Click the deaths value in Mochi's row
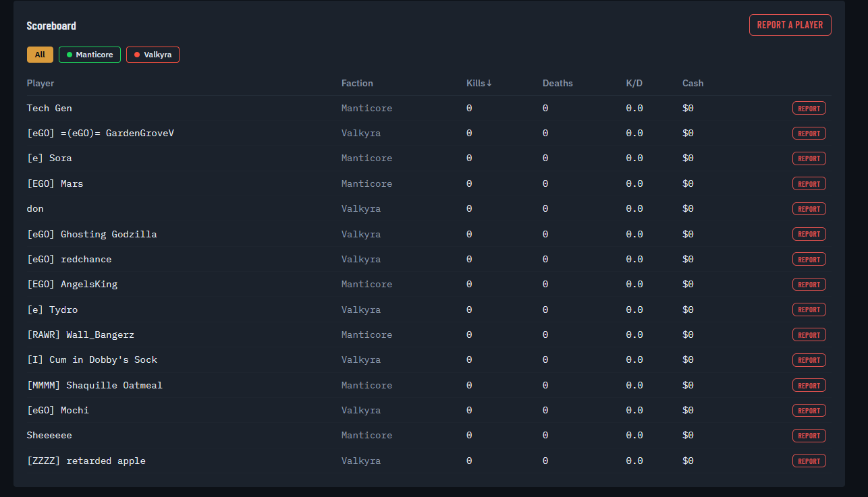 click(545, 410)
